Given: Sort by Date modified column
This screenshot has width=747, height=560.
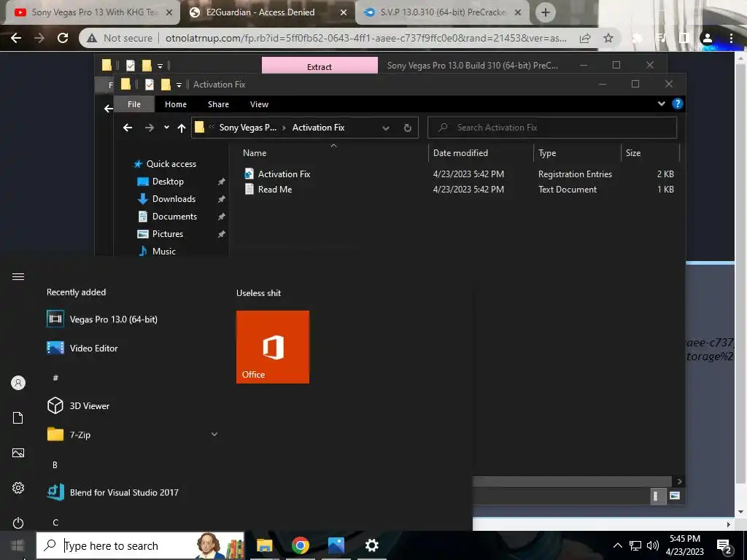Looking at the screenshot, I should (x=460, y=153).
